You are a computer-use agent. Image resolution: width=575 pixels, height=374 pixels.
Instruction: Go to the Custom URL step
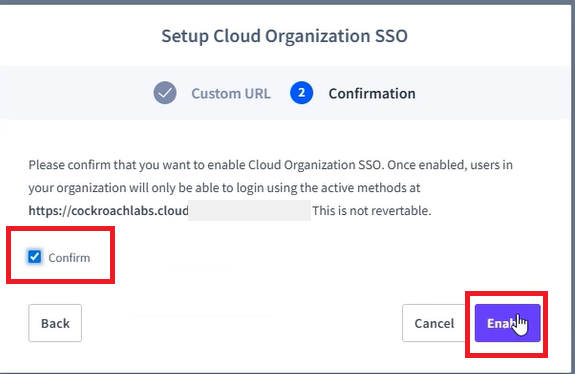pos(231,94)
